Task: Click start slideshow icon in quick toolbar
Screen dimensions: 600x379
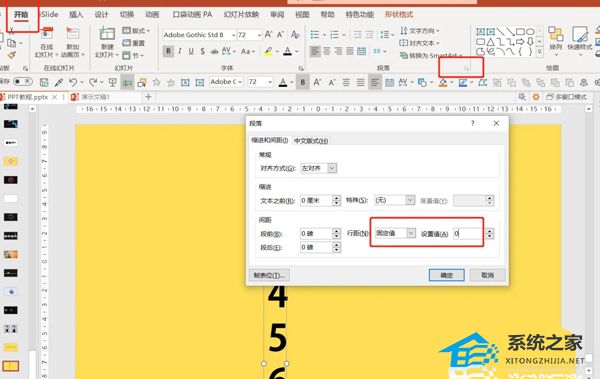Action: tap(112, 82)
